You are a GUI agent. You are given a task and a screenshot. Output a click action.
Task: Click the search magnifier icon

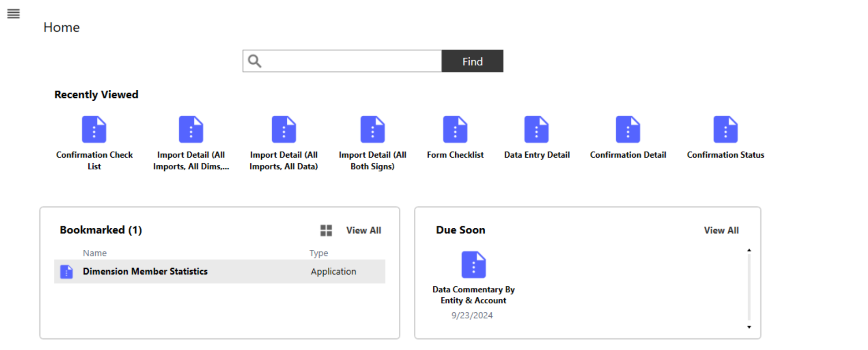255,61
